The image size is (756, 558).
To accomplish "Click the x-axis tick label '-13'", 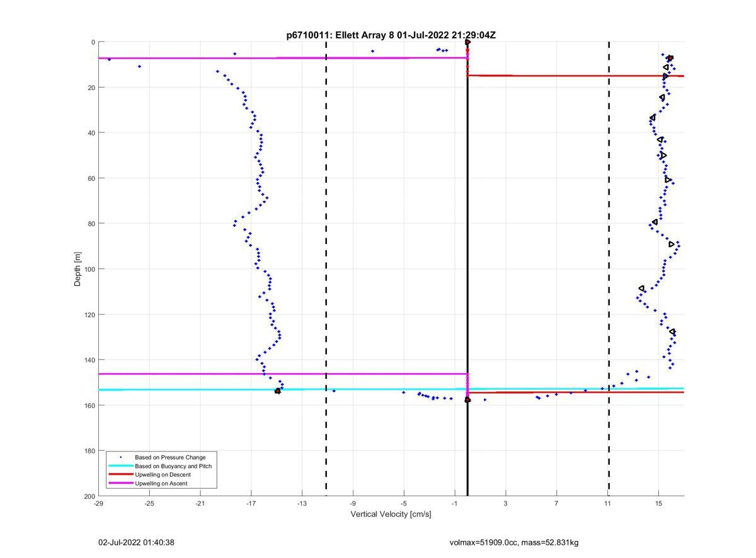I will coord(302,503).
